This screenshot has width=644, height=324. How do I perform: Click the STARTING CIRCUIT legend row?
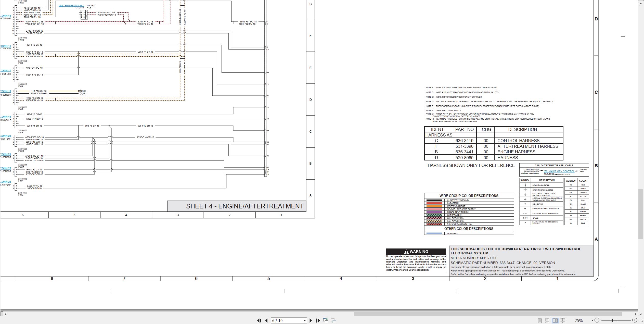(x=469, y=206)
